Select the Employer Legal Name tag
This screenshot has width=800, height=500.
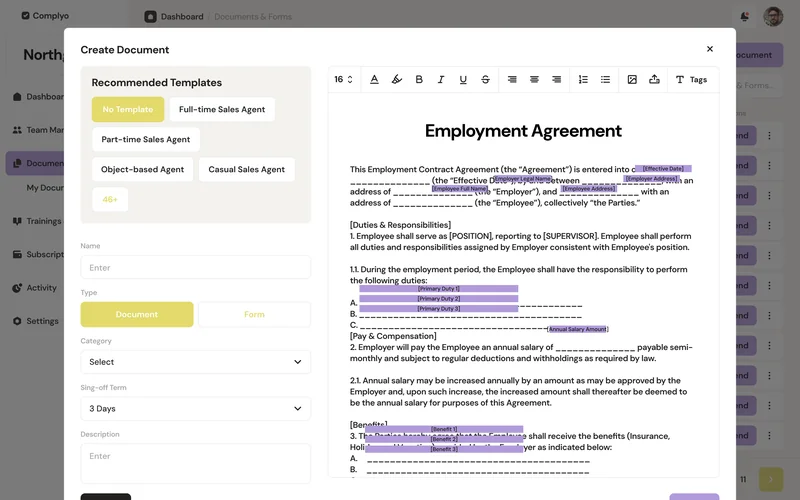tap(523, 179)
